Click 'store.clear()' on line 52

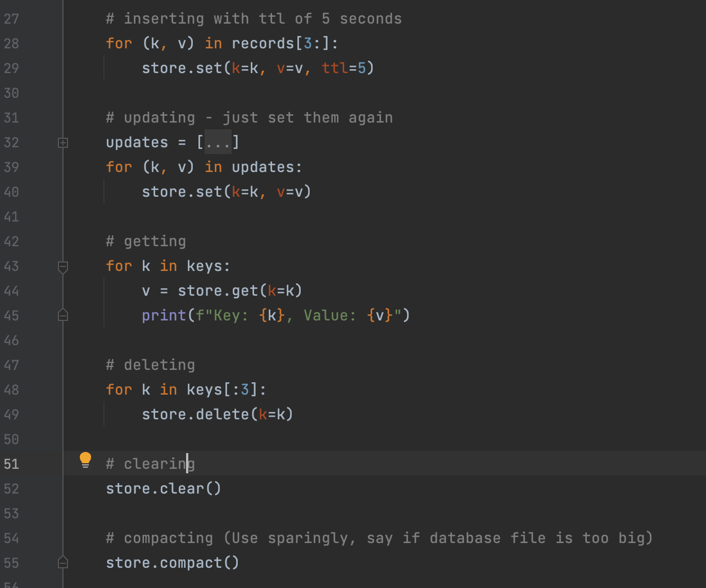coord(163,489)
